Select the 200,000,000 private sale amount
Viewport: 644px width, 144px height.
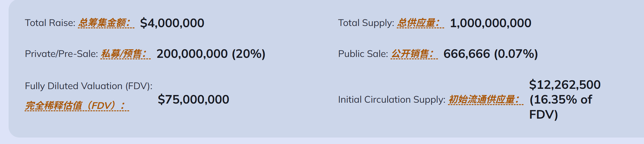click(192, 54)
